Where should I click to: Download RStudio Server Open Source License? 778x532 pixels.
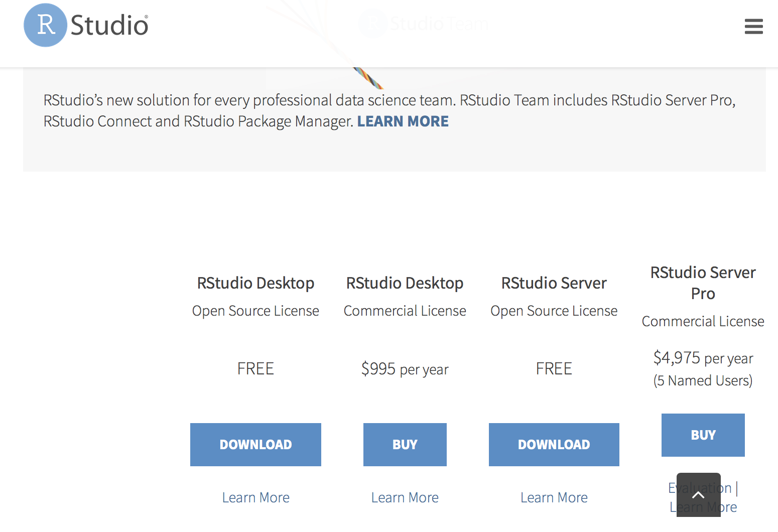tap(554, 445)
